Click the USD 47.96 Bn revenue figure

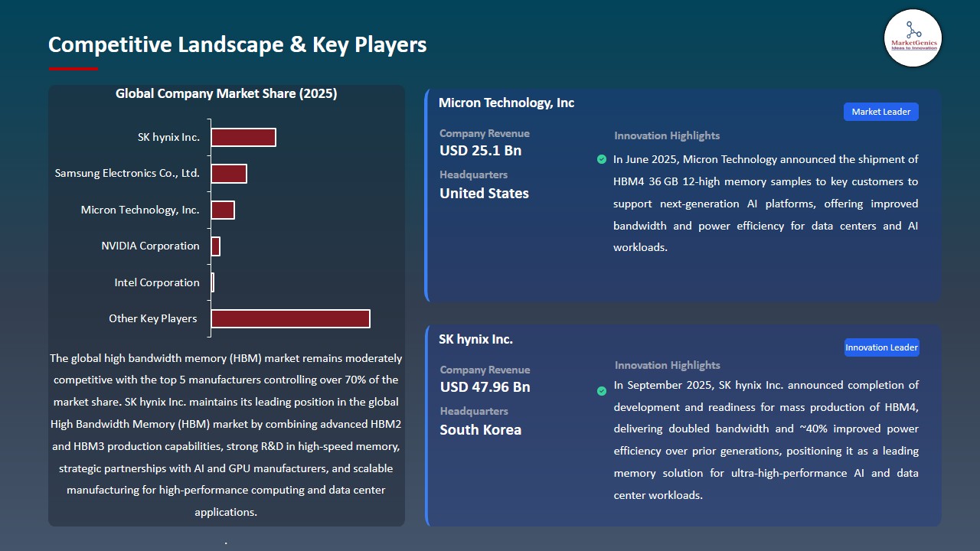click(485, 387)
